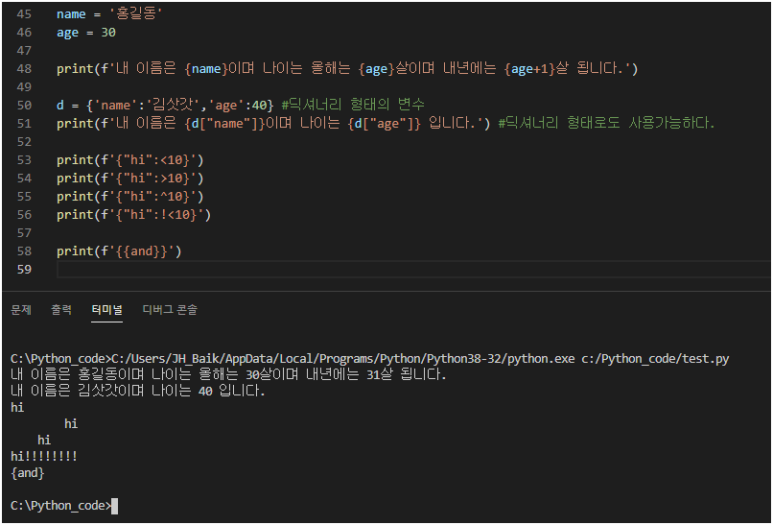Click the C:\Python_code> terminal prompt
The image size is (773, 525).
[x=61, y=506]
